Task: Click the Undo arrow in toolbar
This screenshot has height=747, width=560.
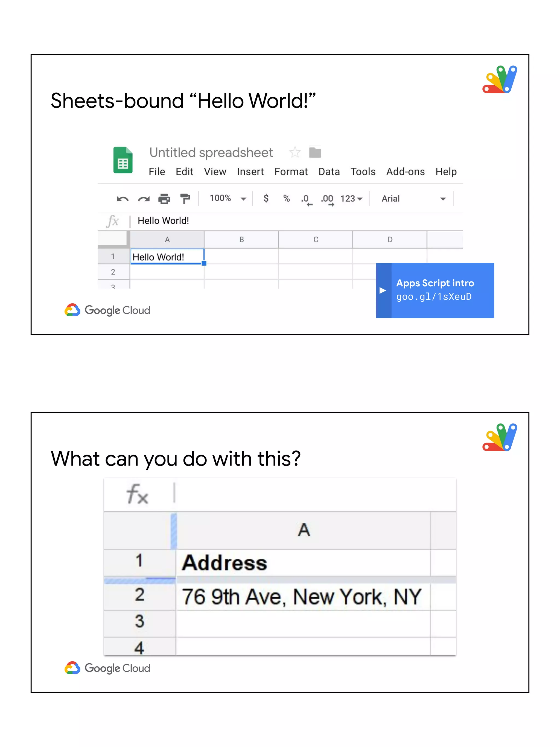Action: [x=122, y=199]
